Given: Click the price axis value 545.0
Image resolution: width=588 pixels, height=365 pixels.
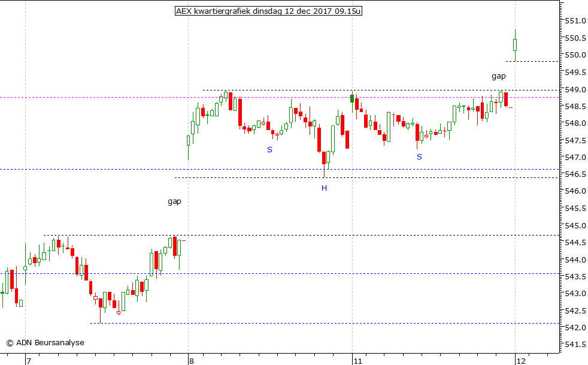Looking at the screenshot, I should [575, 226].
